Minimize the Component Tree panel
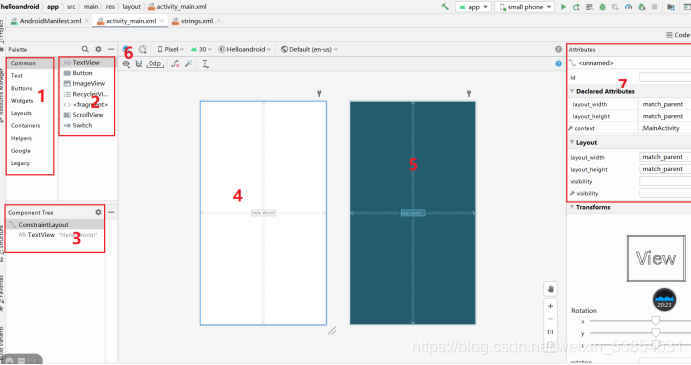 pyautogui.click(x=111, y=212)
